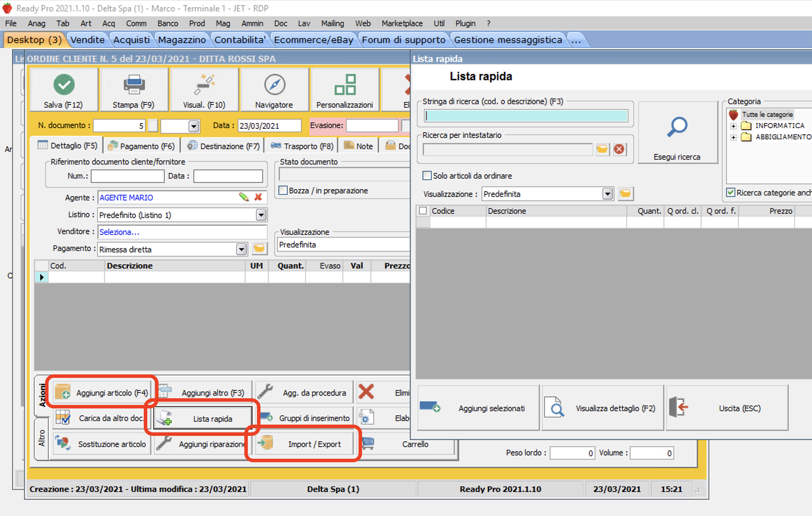Open the Destinazione (F7) tab
The image size is (812, 516).
point(224,146)
